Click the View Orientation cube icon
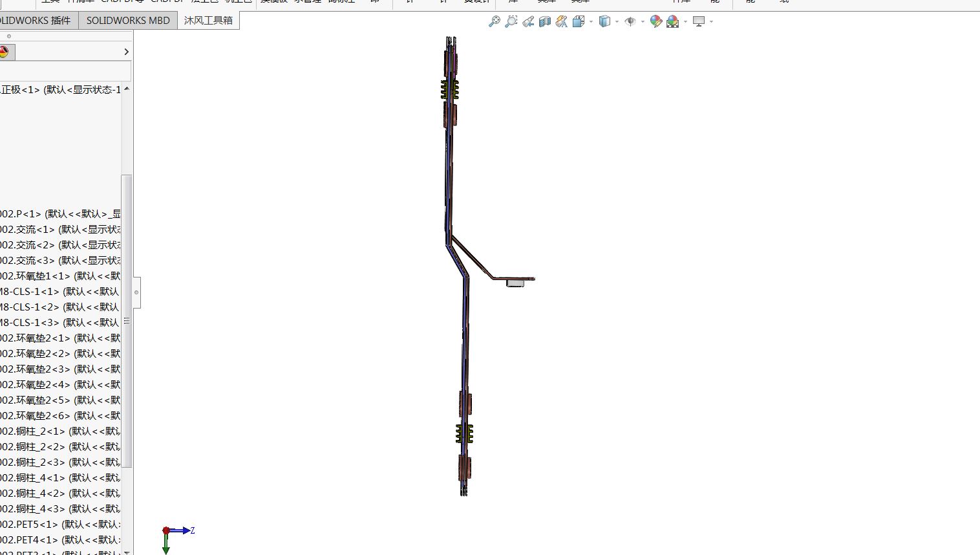 [x=579, y=21]
